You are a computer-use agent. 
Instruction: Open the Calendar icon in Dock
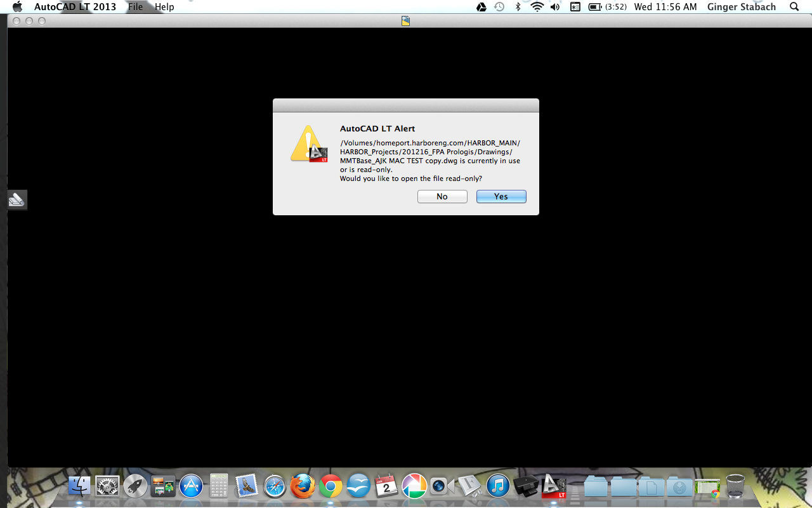tap(386, 486)
